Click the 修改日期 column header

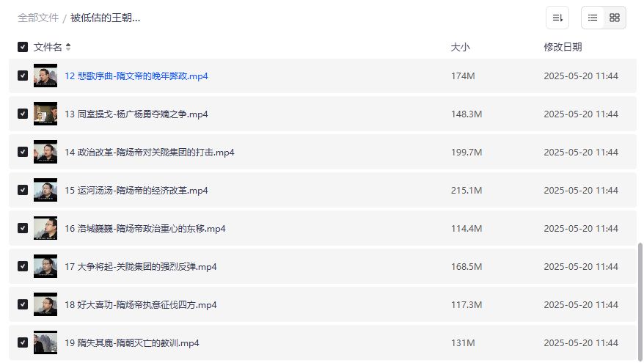tap(563, 47)
